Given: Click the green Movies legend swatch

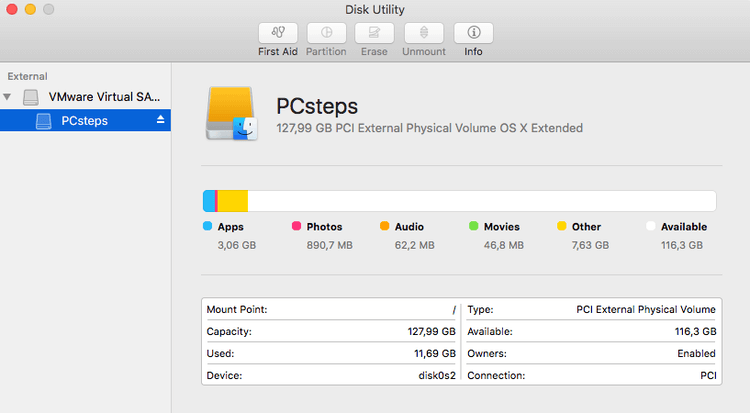Looking at the screenshot, I should pyautogui.click(x=473, y=227).
